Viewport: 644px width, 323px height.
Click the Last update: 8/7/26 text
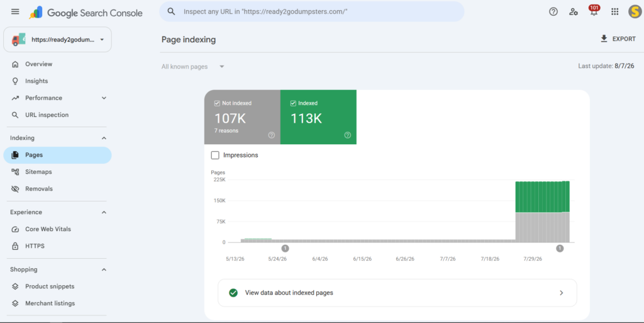click(x=606, y=65)
